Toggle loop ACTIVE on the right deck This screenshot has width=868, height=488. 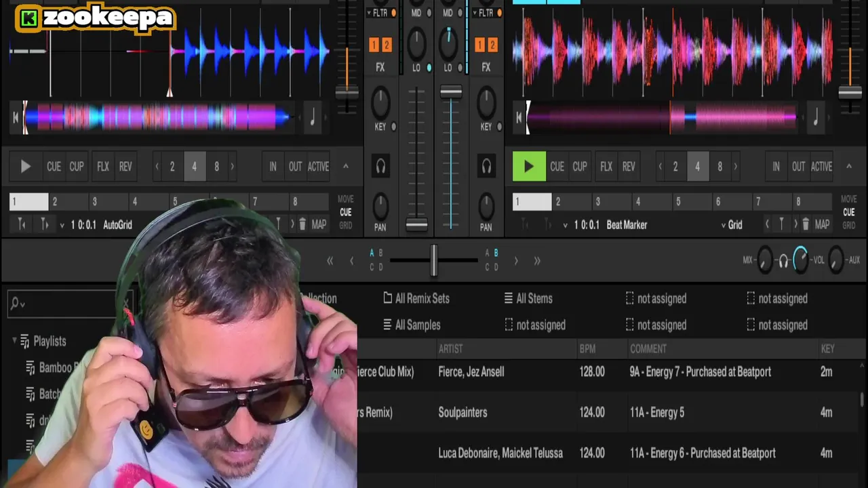point(821,167)
